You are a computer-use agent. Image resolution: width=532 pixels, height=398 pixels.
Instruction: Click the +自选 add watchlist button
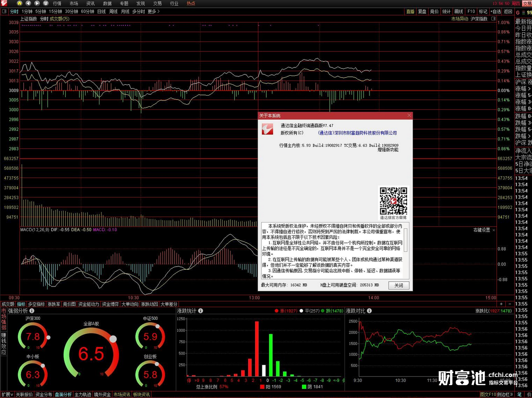pos(496,11)
